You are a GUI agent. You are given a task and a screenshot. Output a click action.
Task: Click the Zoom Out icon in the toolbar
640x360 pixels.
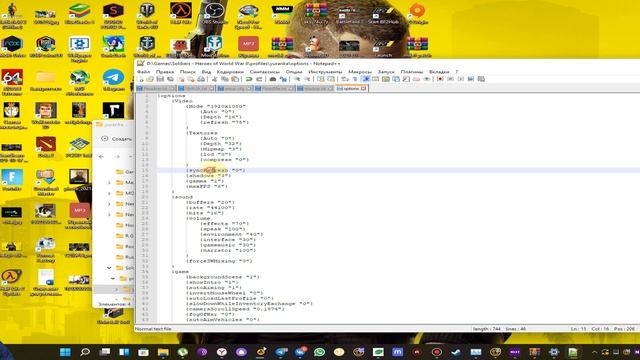(307, 79)
